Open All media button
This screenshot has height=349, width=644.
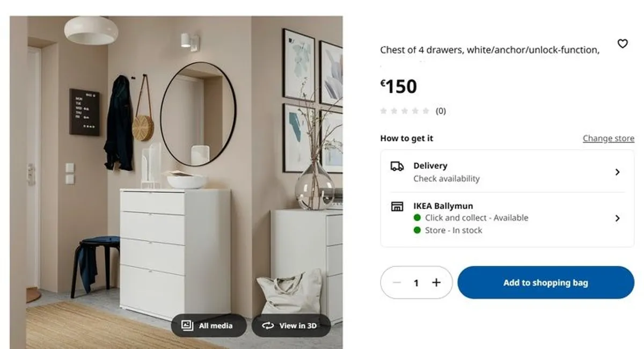(209, 325)
